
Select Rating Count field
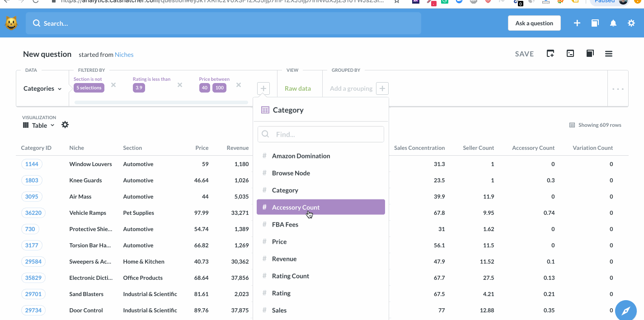click(321, 276)
